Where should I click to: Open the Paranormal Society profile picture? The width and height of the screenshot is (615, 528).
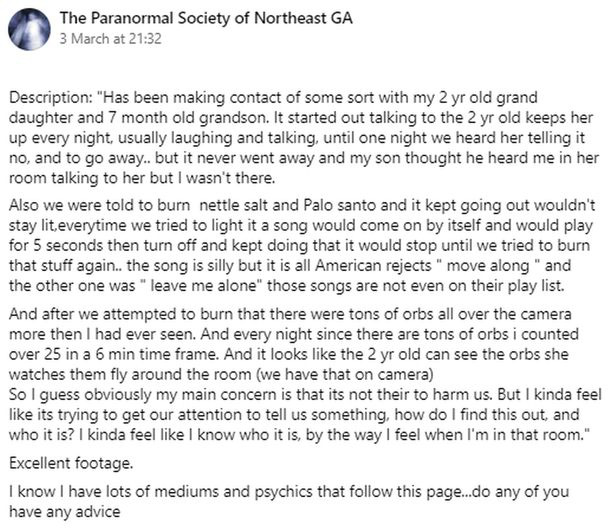29,29
